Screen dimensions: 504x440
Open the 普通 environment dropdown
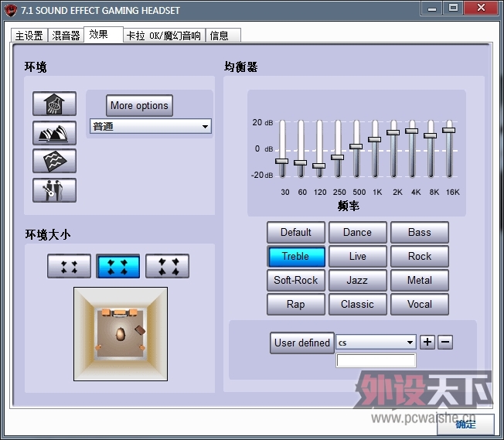click(150, 126)
